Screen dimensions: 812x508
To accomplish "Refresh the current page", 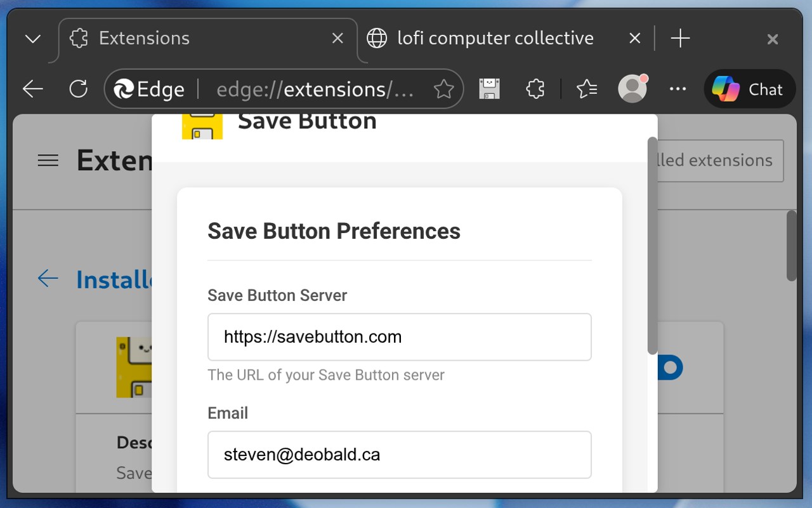I will tap(78, 90).
